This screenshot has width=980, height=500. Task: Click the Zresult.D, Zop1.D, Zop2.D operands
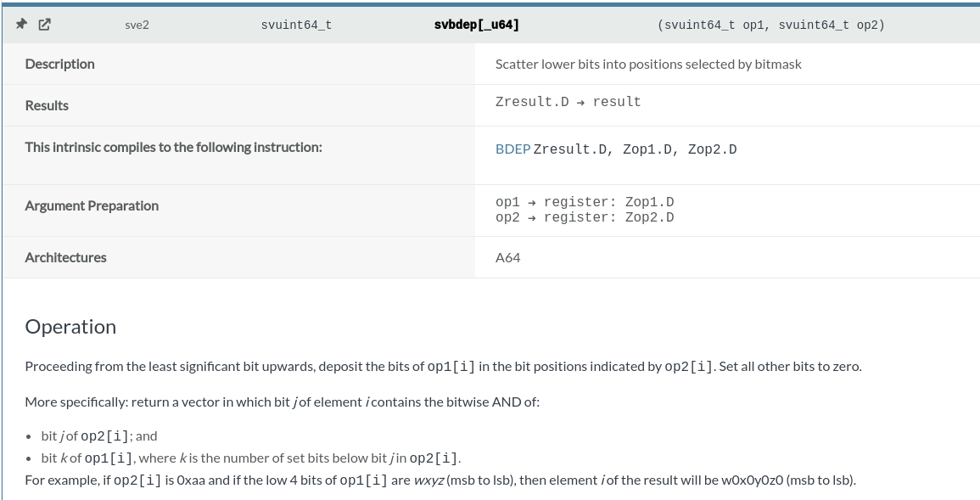click(635, 149)
